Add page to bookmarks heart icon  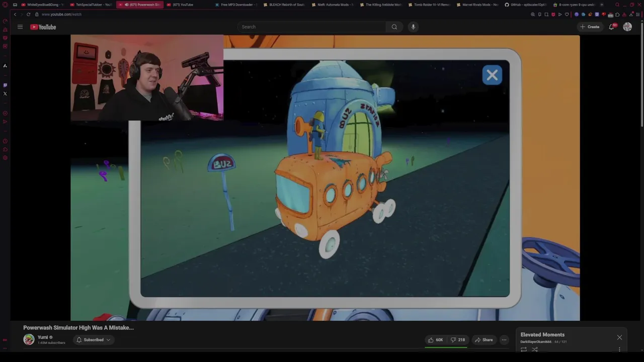coord(567,14)
